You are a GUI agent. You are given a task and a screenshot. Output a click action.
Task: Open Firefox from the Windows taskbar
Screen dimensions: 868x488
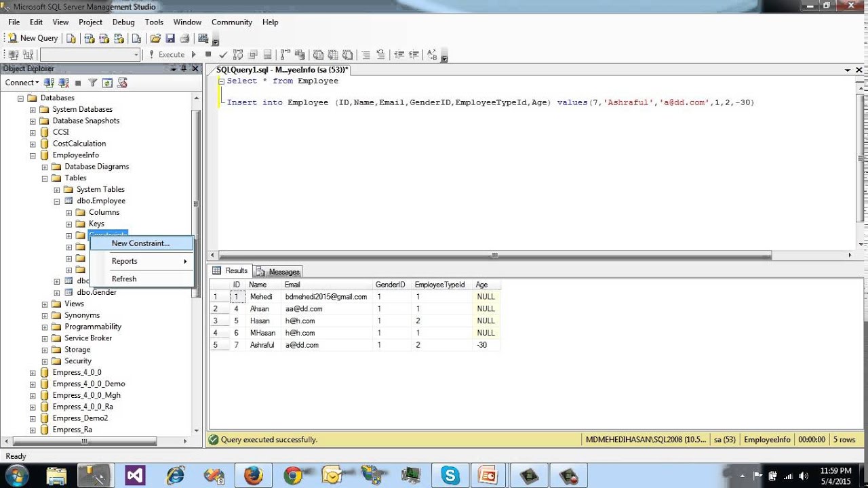click(x=253, y=474)
